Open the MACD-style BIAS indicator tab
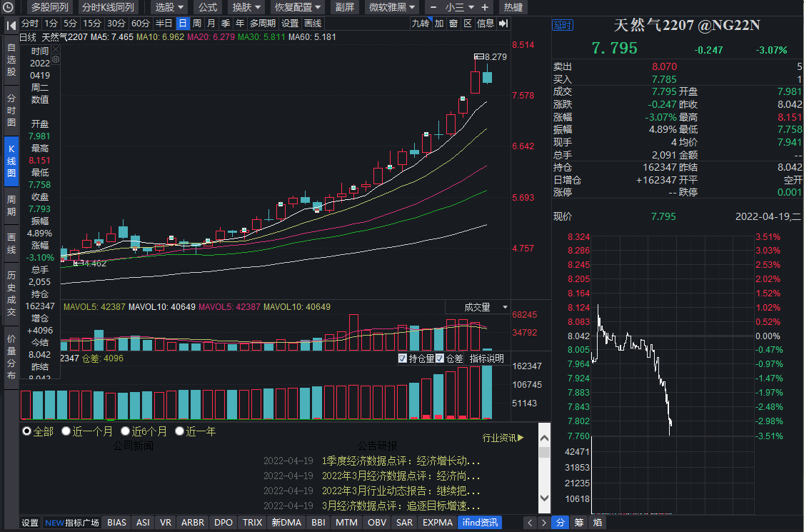This screenshot has height=532, width=804. coord(116,523)
